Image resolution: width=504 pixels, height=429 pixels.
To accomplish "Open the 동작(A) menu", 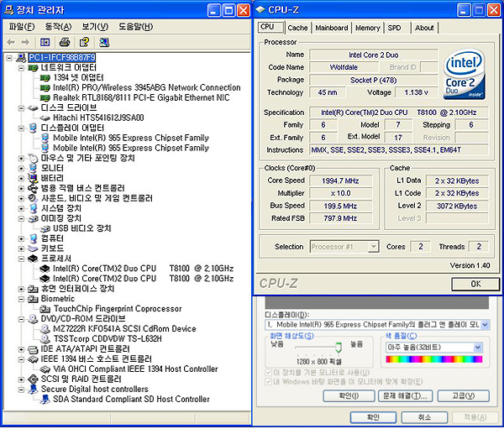I will click(x=58, y=27).
